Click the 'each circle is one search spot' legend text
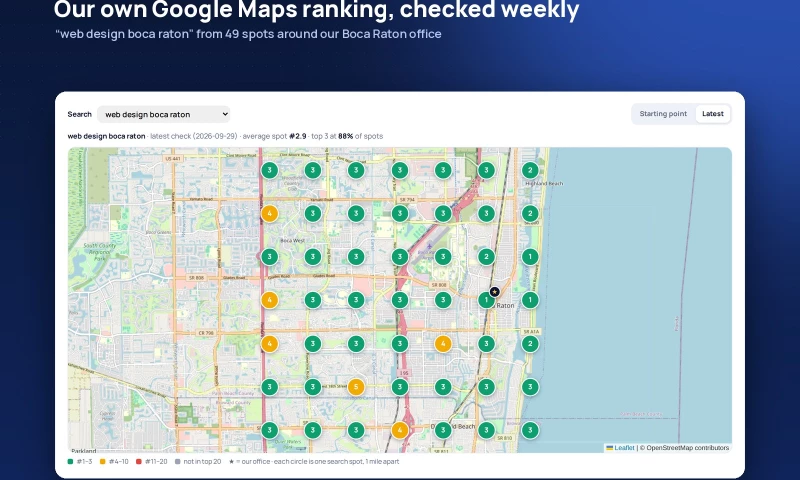 click(318, 462)
